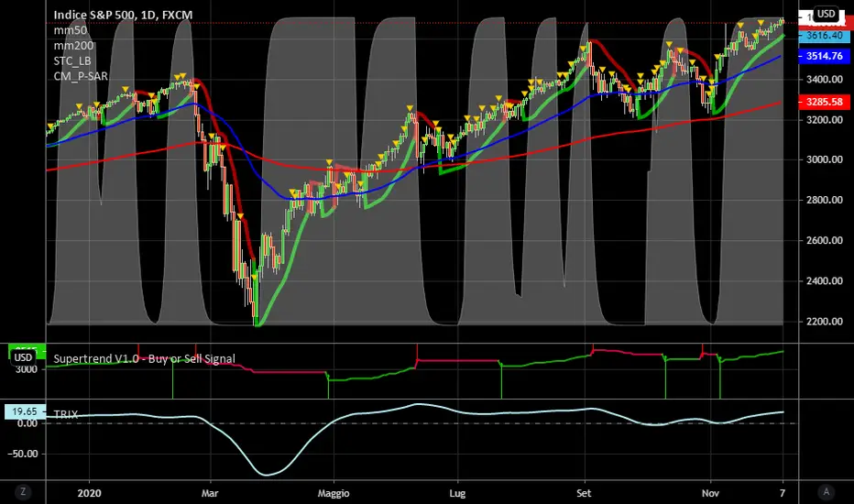Click the blue 3514.76 price label
This screenshot has width=854, height=504.
[x=824, y=56]
